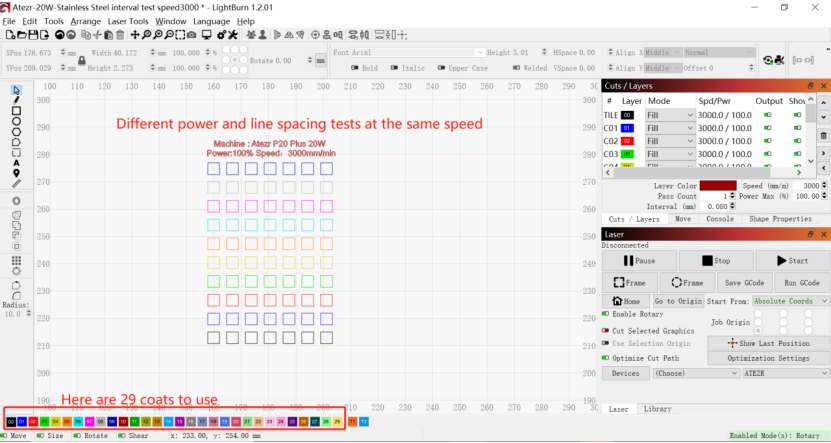Click the dark red Layer Color swatch
Viewport: 831px width, 443px height.
click(718, 185)
